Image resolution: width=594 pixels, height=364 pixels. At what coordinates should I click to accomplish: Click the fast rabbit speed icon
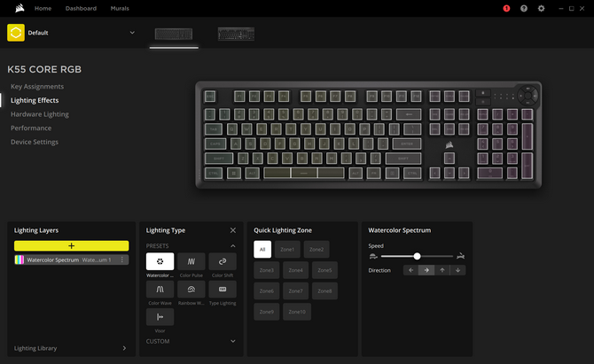click(x=460, y=257)
